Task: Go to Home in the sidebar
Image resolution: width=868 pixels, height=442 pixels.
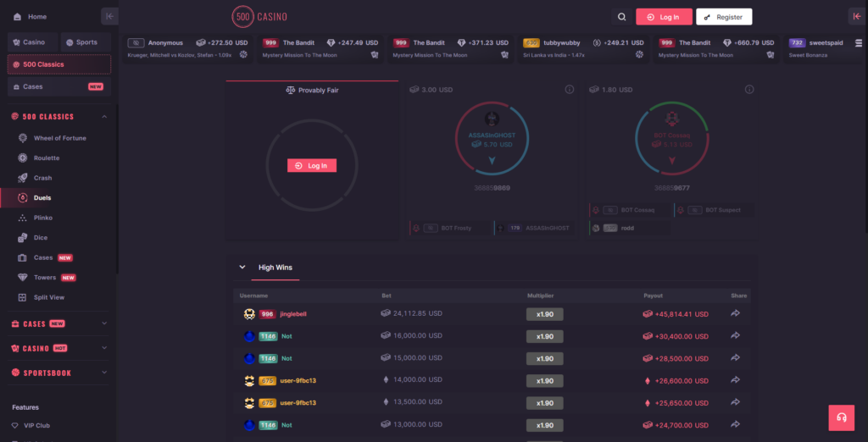Action: 37,17
